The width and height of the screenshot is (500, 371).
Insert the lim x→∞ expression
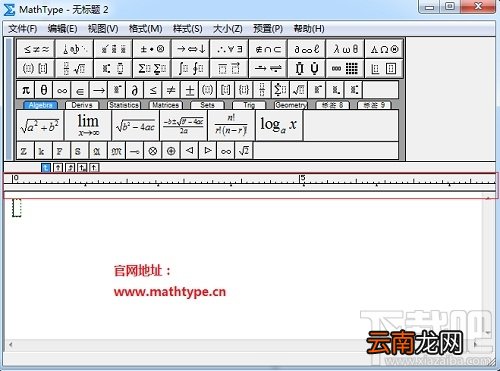pos(88,125)
